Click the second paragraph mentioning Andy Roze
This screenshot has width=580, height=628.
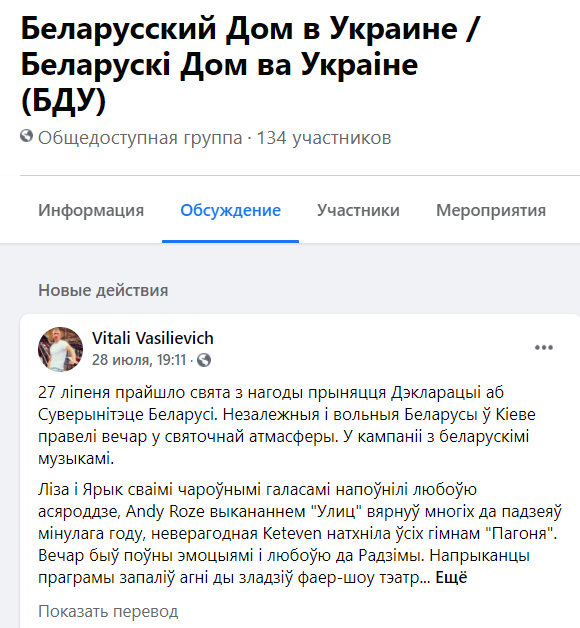[x=300, y=533]
